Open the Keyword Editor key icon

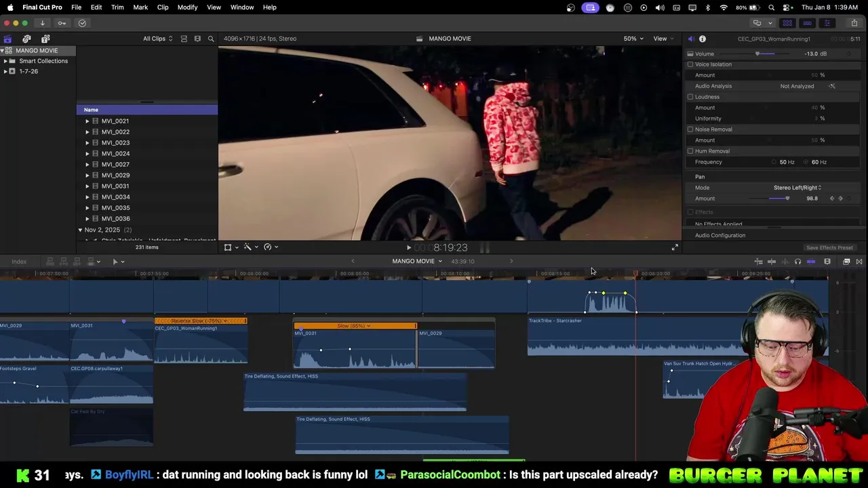coord(62,23)
